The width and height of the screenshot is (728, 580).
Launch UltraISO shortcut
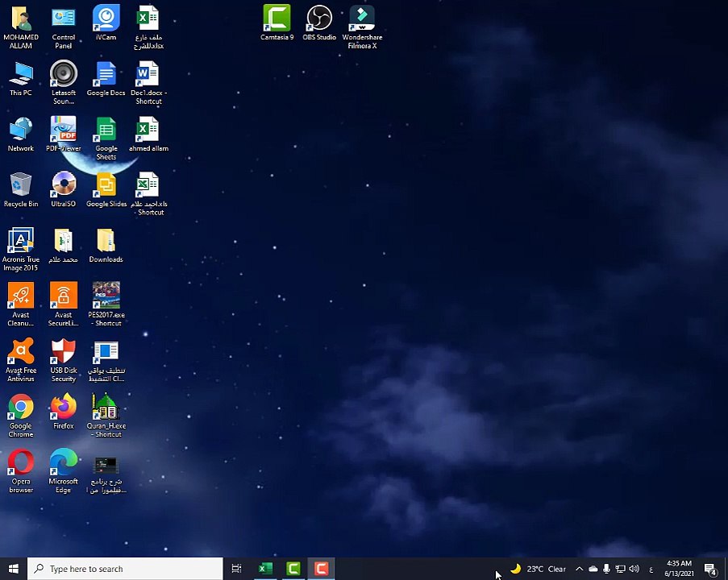[x=64, y=190]
